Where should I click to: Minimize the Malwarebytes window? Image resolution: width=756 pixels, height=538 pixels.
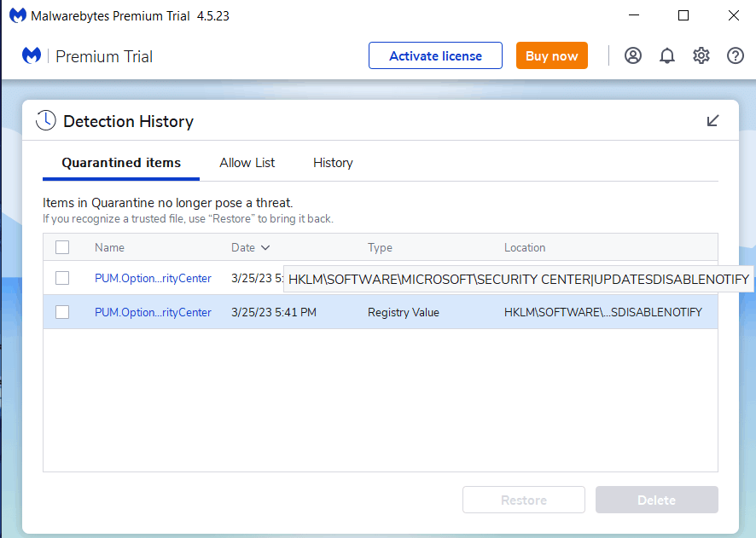click(x=634, y=15)
